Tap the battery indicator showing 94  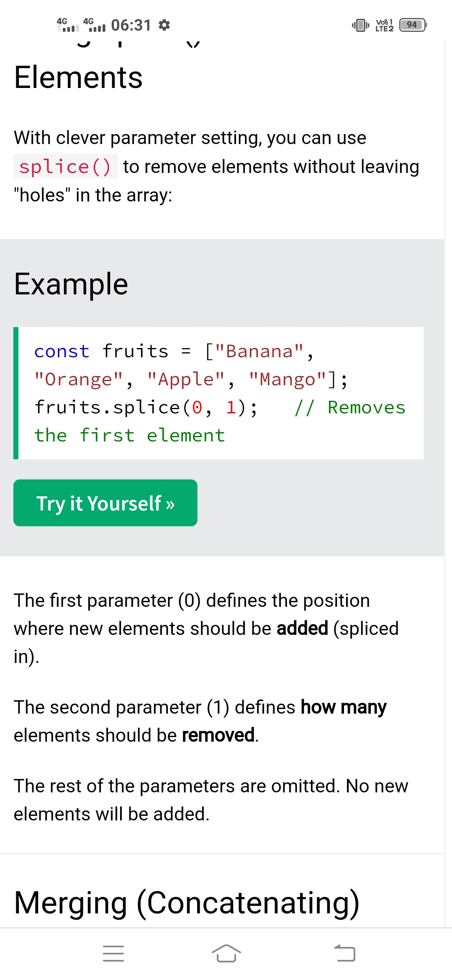[413, 25]
